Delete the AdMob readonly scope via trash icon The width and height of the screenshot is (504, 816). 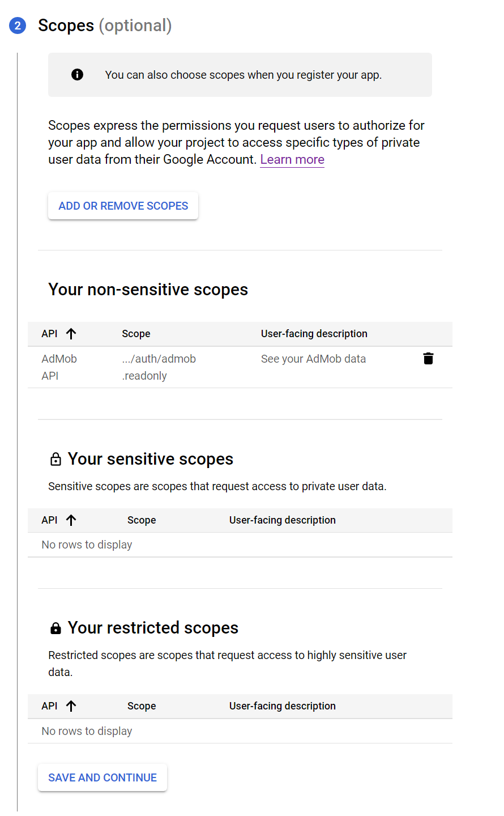point(428,358)
